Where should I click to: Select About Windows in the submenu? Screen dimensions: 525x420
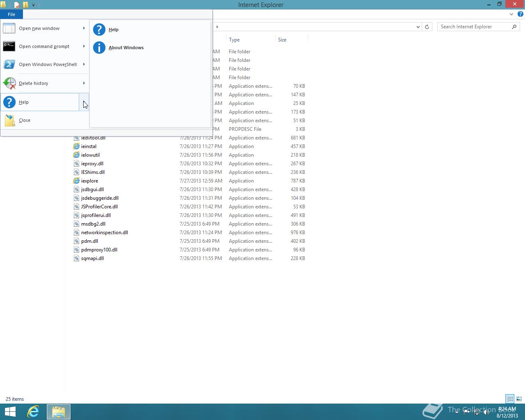click(150, 48)
